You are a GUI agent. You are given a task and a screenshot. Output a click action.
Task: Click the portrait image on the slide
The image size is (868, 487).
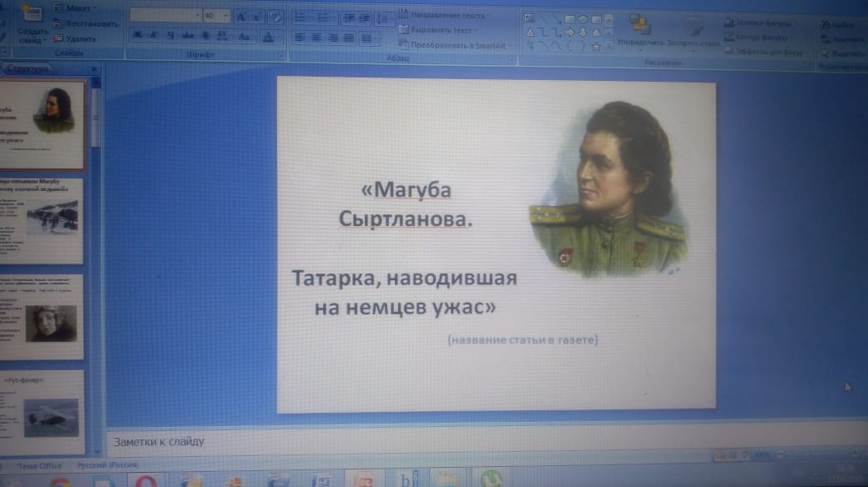[608, 188]
